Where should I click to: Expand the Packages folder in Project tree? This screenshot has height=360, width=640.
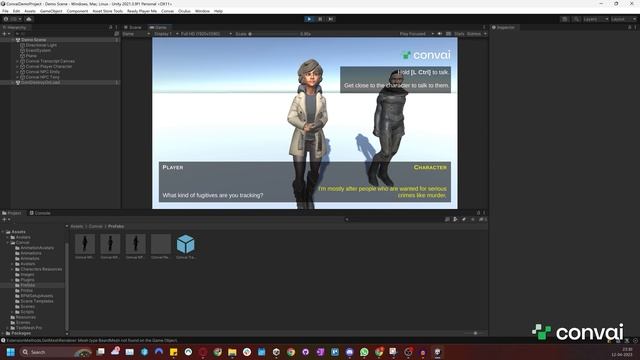[x=3, y=333]
